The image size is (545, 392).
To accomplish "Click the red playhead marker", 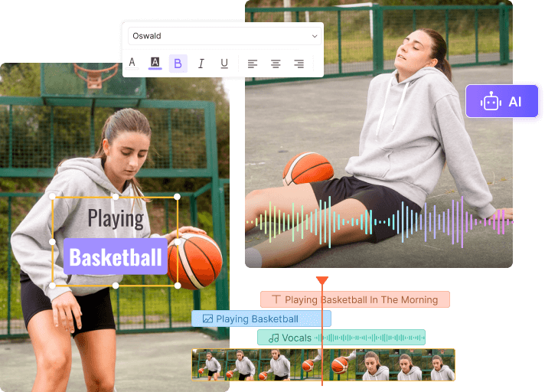I will coord(322,281).
